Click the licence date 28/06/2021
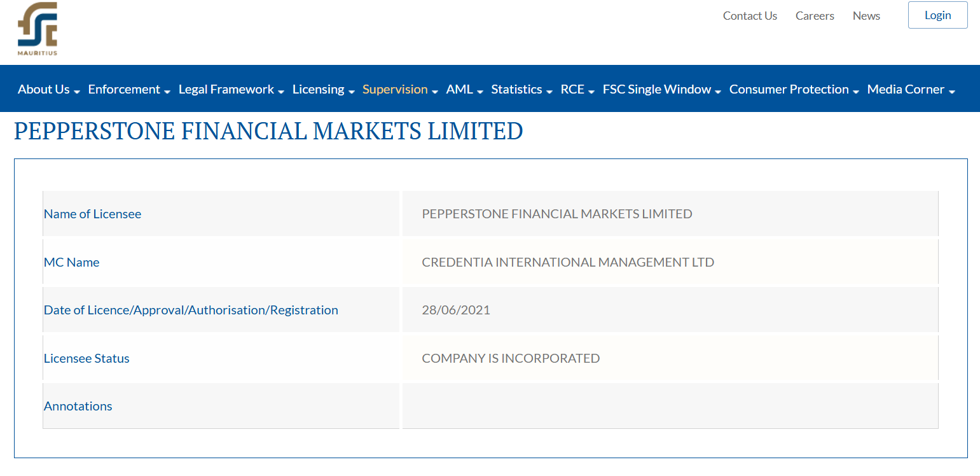 (456, 310)
